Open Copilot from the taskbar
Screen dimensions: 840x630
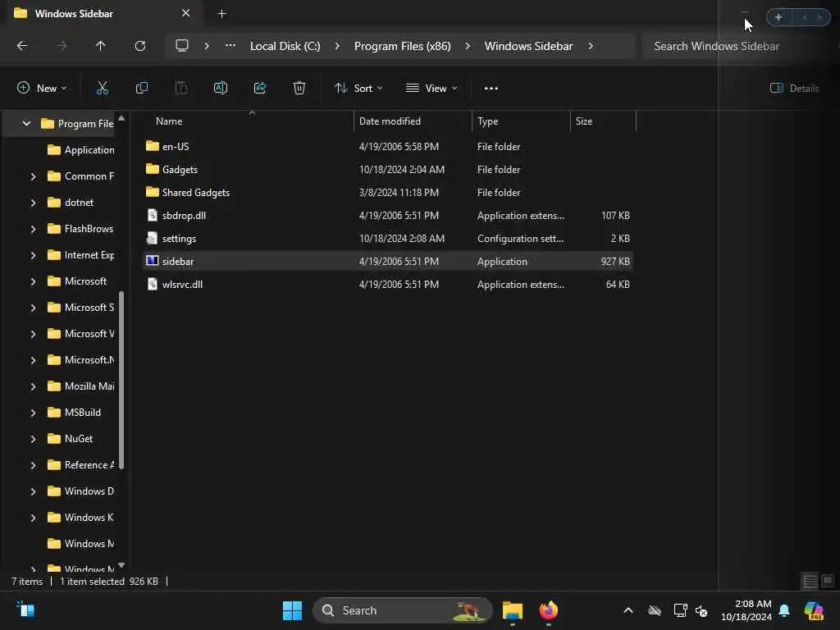[x=814, y=610]
